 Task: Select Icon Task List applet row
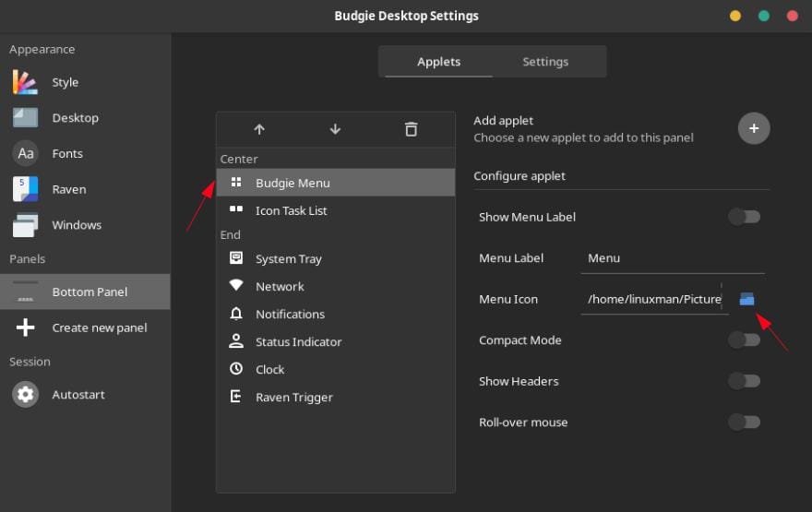(x=336, y=210)
